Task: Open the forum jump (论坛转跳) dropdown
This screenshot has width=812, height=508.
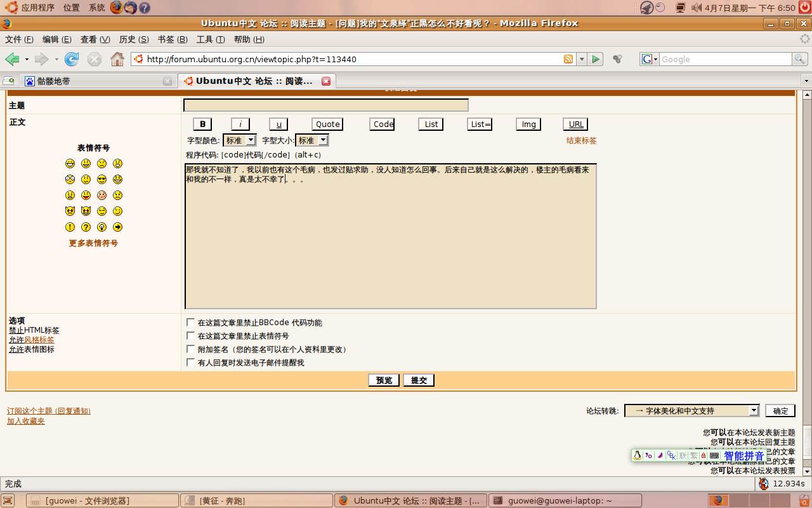Action: coord(692,411)
